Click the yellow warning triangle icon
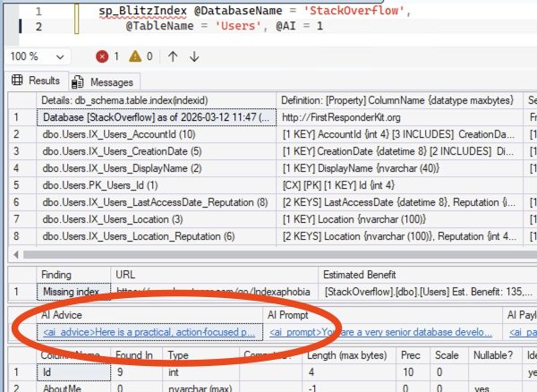This screenshot has height=392, width=537. 134,56
